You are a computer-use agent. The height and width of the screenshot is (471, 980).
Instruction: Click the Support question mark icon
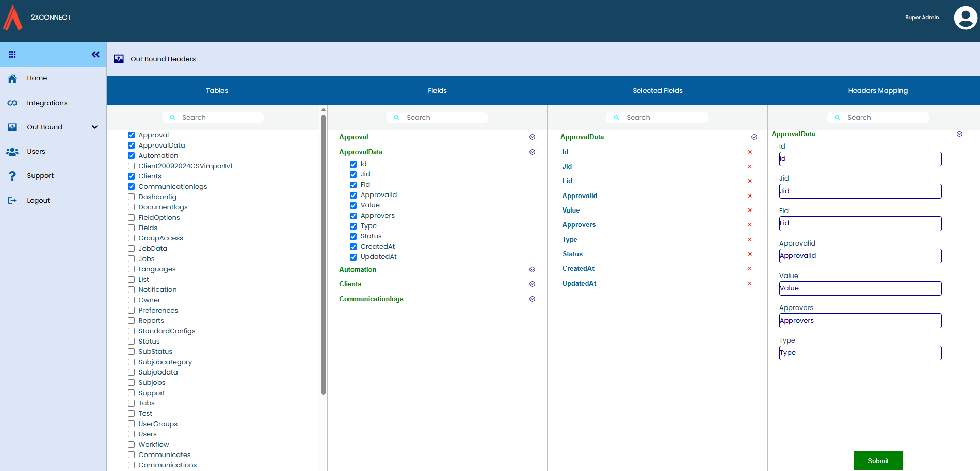coord(12,176)
